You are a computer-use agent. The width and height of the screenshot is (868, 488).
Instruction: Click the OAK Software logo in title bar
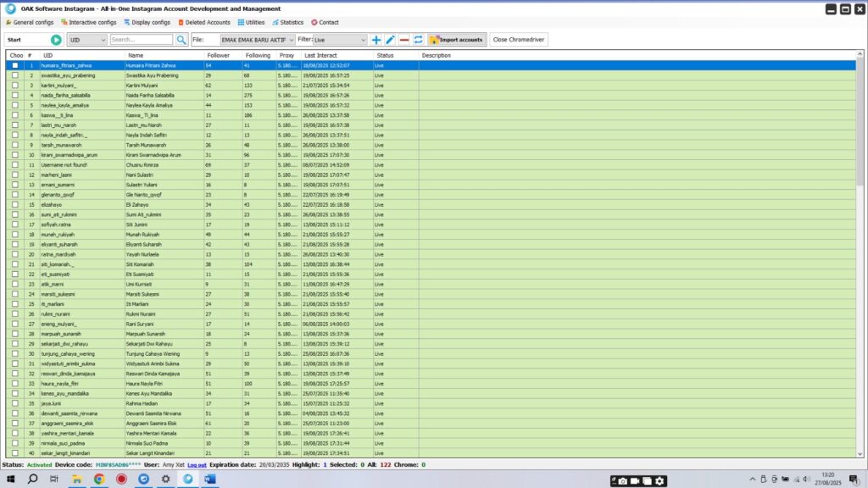(10, 8)
